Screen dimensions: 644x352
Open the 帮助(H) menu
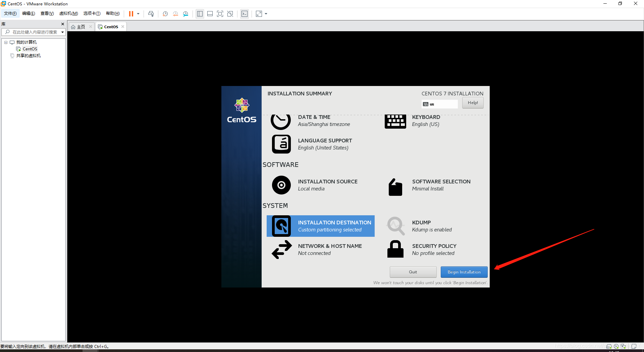tap(113, 13)
